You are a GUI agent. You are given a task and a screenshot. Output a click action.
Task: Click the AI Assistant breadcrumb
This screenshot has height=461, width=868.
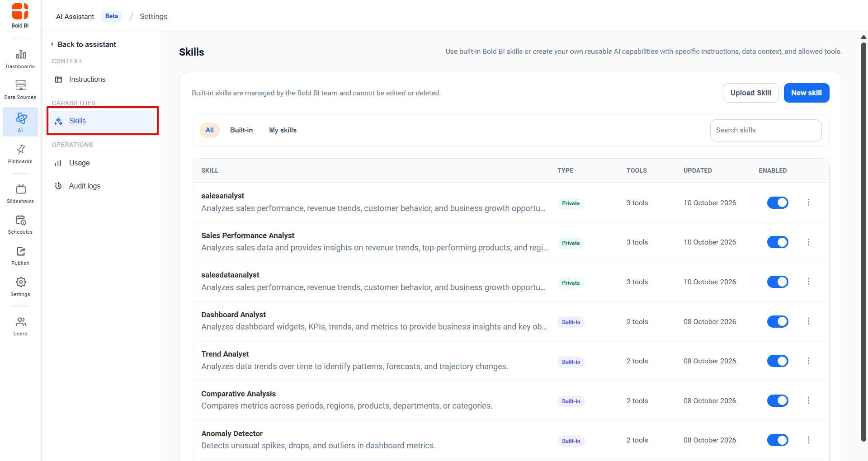75,17
